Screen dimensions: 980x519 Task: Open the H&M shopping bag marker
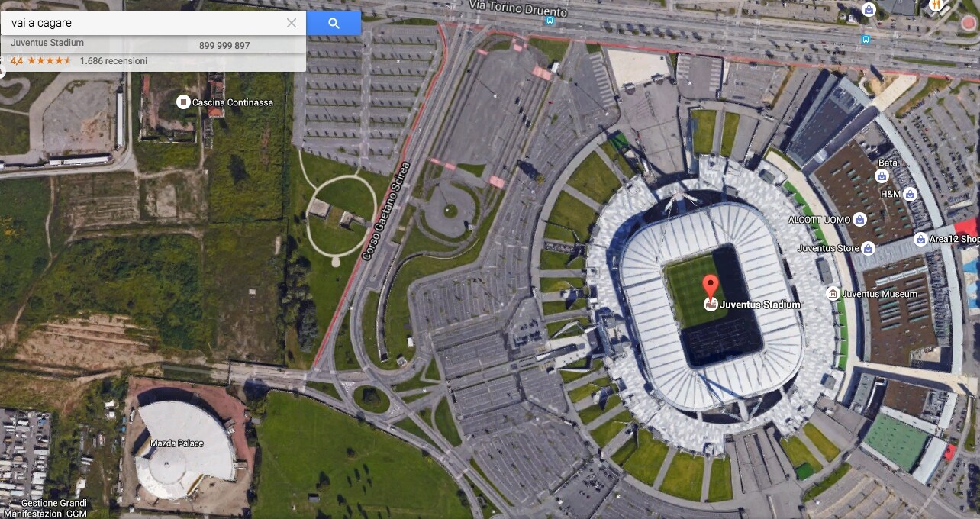click(x=910, y=195)
